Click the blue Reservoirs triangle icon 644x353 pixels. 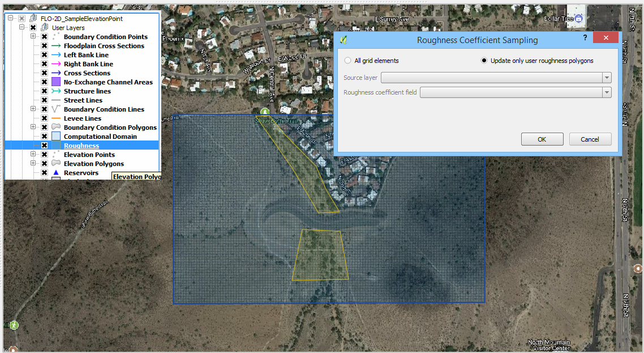click(x=55, y=173)
